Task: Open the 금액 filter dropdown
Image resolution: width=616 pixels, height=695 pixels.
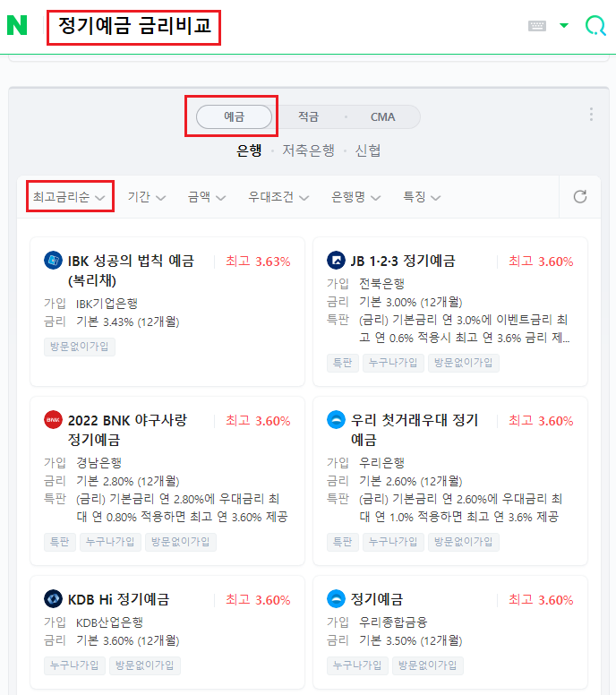Action: point(207,196)
